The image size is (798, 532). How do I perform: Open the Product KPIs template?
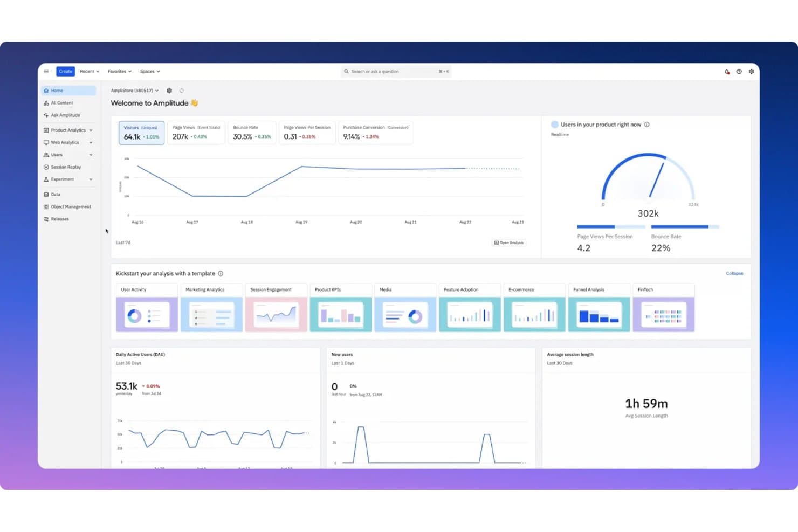341,308
